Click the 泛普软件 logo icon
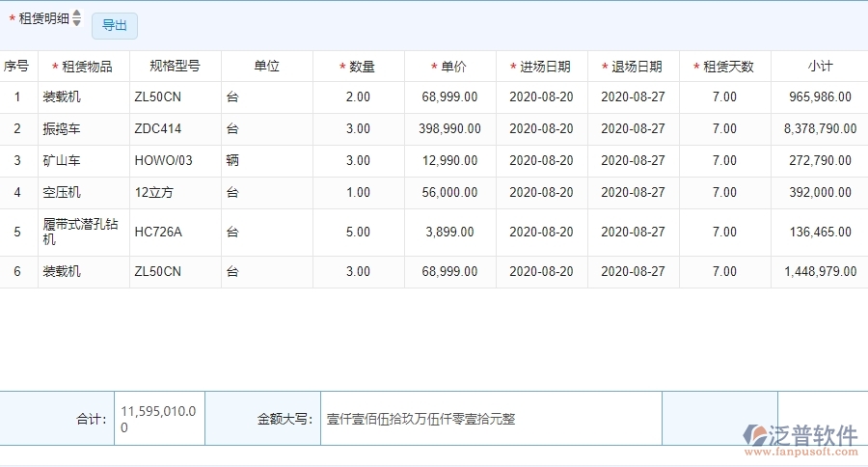The image size is (868, 467). click(755, 435)
